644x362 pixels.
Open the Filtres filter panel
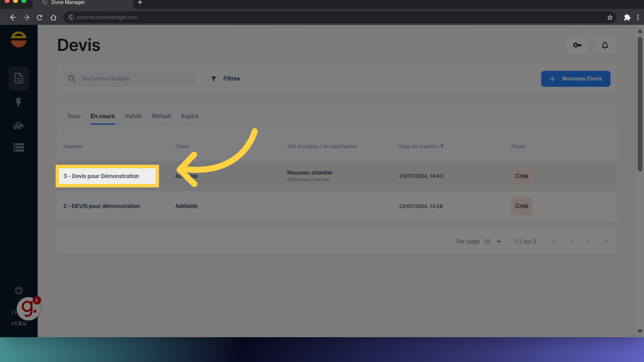[x=225, y=78]
